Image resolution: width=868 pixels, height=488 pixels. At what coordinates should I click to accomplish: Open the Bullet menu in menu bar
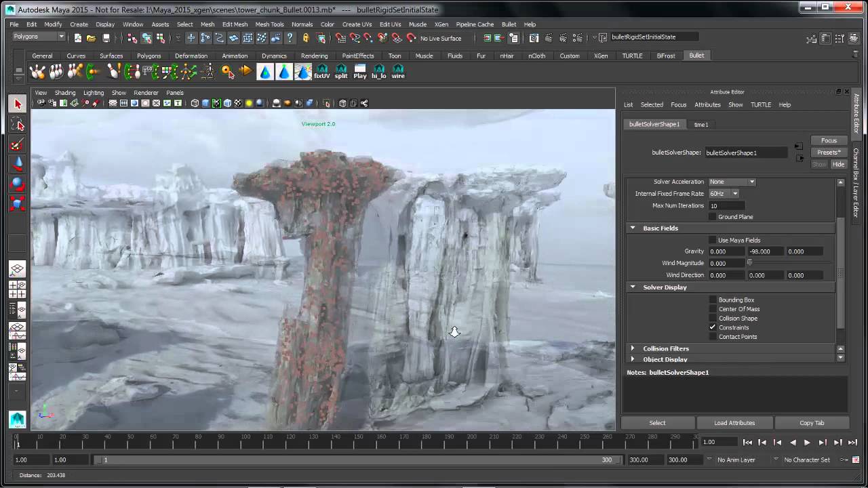pos(509,24)
